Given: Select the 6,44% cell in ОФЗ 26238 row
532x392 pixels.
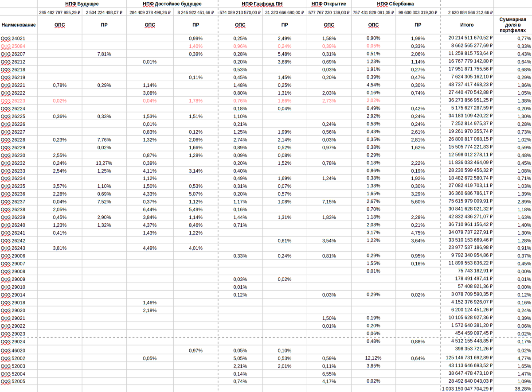Looking at the screenshot, I should tap(150, 209).
